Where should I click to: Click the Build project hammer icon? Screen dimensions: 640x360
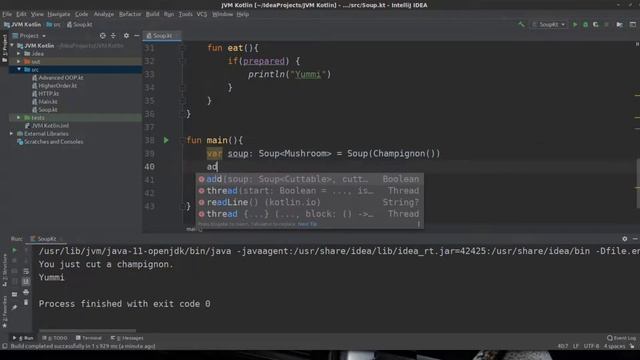click(521, 24)
